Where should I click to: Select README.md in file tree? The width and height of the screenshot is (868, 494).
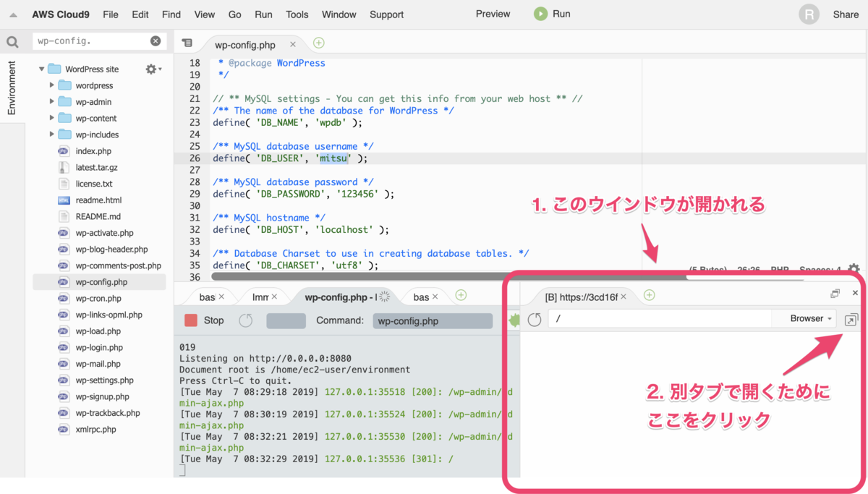(x=99, y=216)
